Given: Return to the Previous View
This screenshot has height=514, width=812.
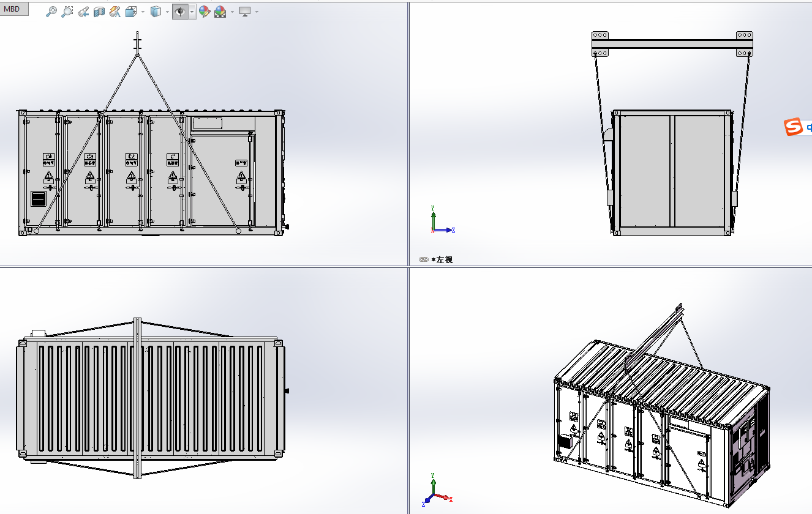Looking at the screenshot, I should coord(83,12).
